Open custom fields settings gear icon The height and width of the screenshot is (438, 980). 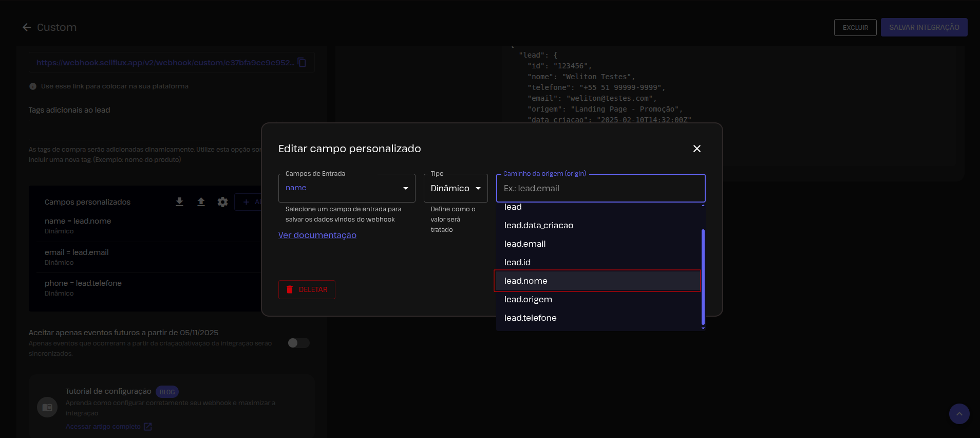click(222, 202)
